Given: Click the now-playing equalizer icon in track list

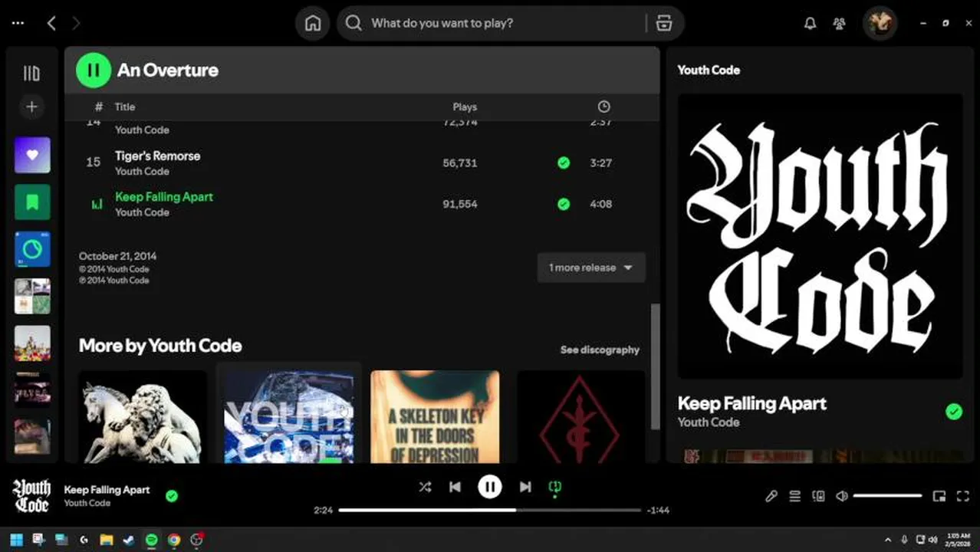Looking at the screenshot, I should [97, 204].
